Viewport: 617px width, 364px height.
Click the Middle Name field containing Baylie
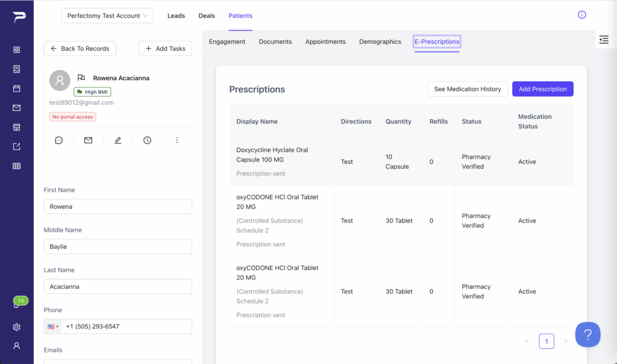point(118,246)
